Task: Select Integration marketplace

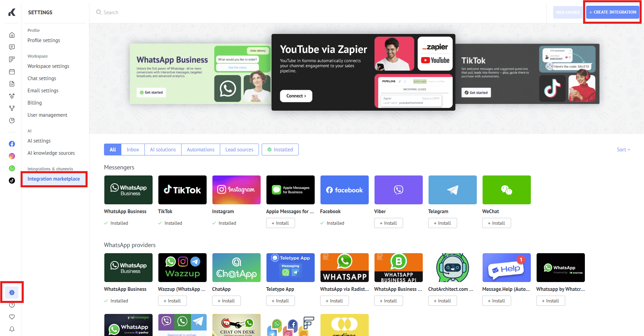Action: [54, 179]
